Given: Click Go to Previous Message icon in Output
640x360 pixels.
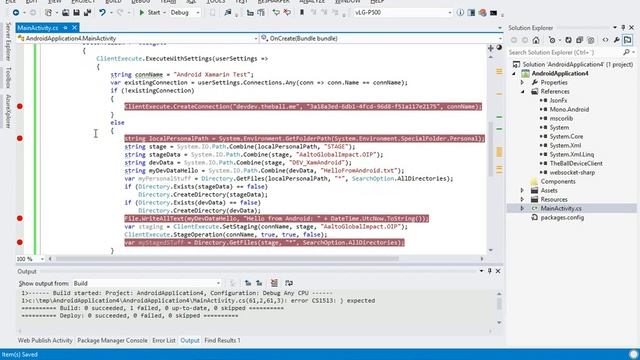Looking at the screenshot, I should 248,283.
